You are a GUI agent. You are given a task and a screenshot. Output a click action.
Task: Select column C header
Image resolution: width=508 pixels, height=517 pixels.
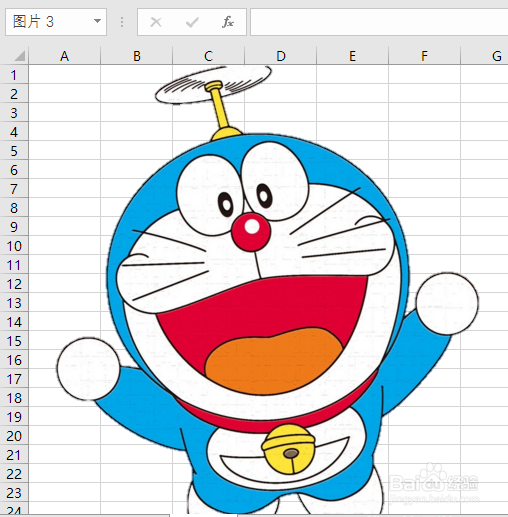(x=209, y=56)
